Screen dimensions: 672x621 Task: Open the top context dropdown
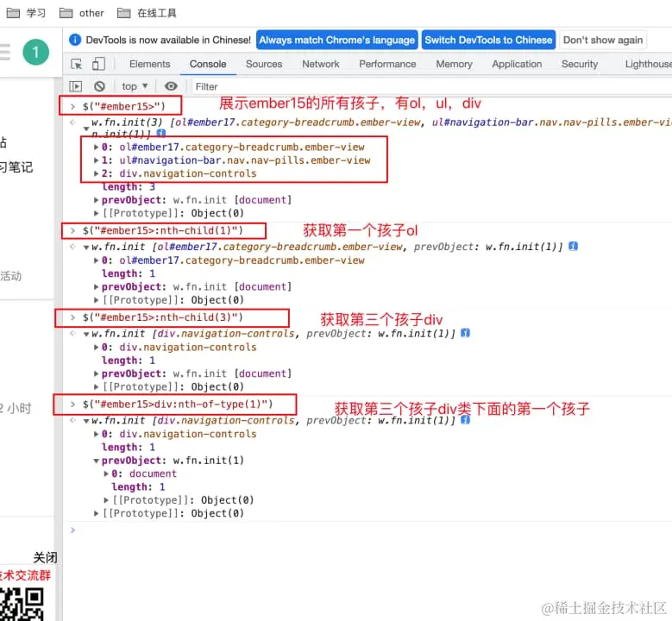click(x=135, y=86)
